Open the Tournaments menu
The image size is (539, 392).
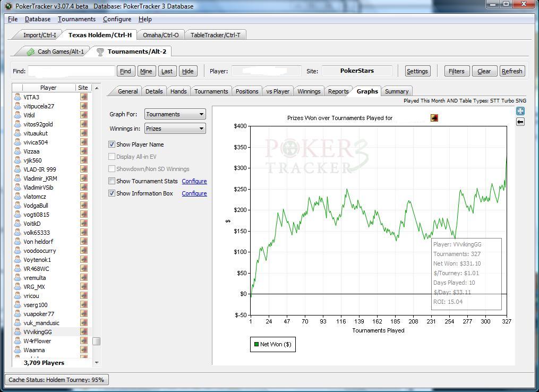76,19
